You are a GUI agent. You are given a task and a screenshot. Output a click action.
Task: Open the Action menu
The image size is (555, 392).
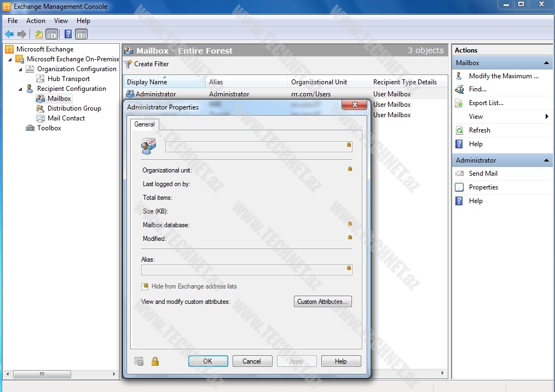(36, 21)
